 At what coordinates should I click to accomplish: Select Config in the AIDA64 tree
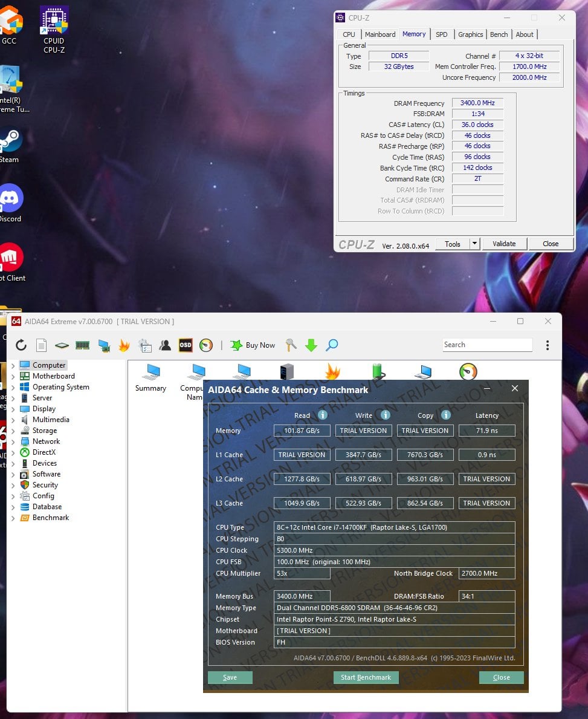pos(43,496)
